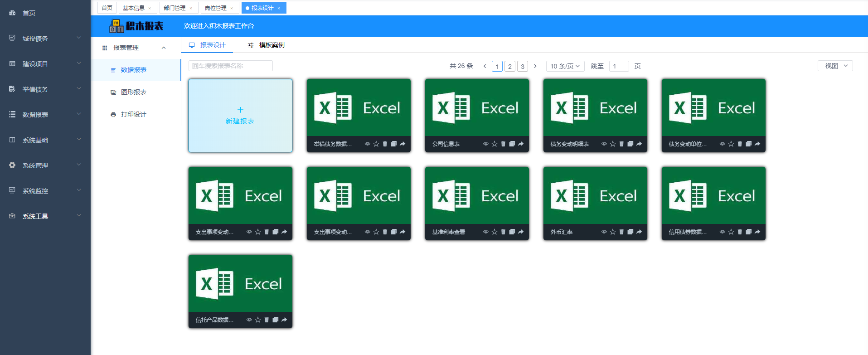Image resolution: width=868 pixels, height=355 pixels.
Task: Favorite the 债务变动明细表 report
Action: pos(613,144)
